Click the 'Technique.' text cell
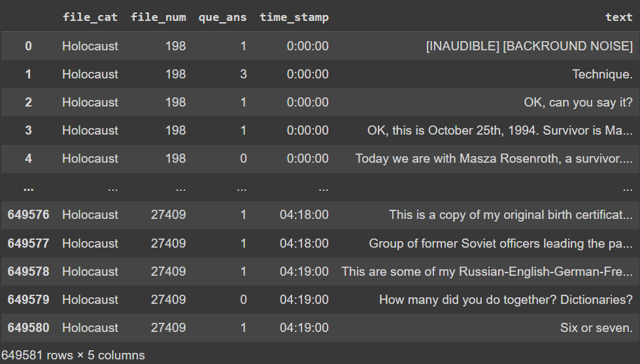The image size is (640, 364). pos(602,74)
